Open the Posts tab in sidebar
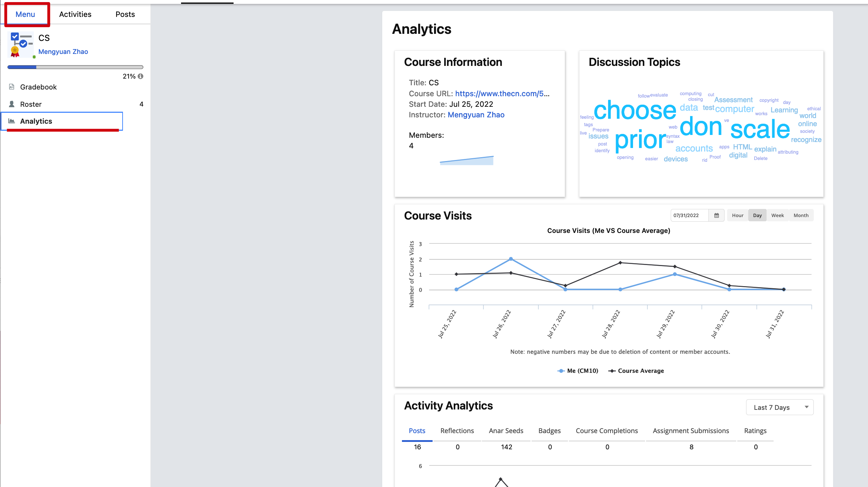This screenshot has width=868, height=487. tap(125, 14)
